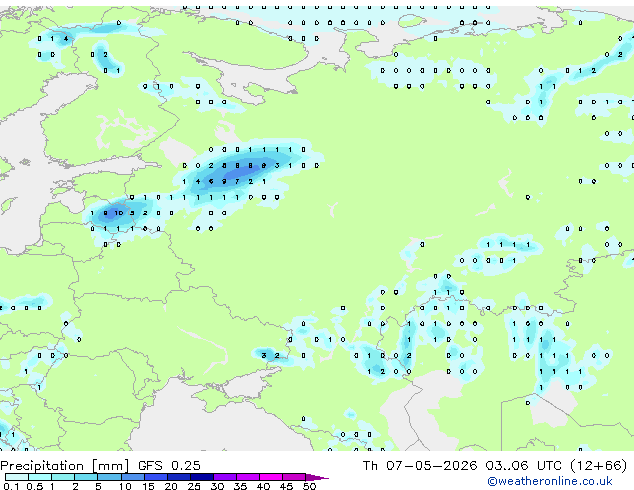This screenshot has width=634, height=490.
Task: Select the 2–5 mm legend color swatch
Action: [x=86, y=477]
